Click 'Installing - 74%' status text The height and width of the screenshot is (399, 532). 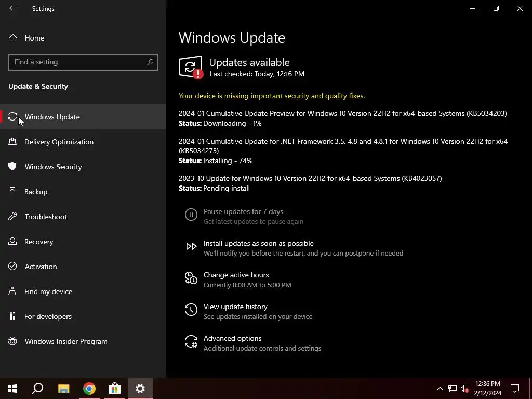pos(228,161)
